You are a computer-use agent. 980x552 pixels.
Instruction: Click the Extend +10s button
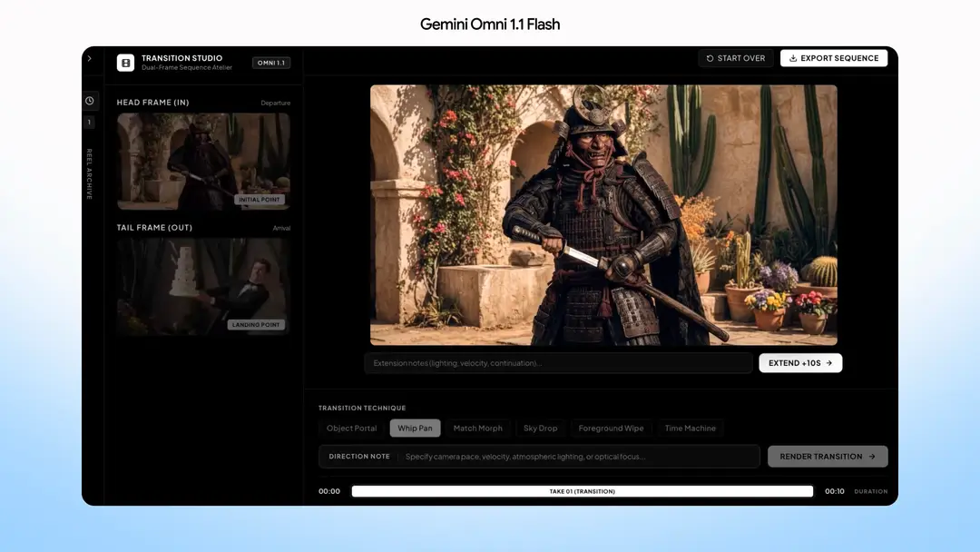(x=800, y=363)
